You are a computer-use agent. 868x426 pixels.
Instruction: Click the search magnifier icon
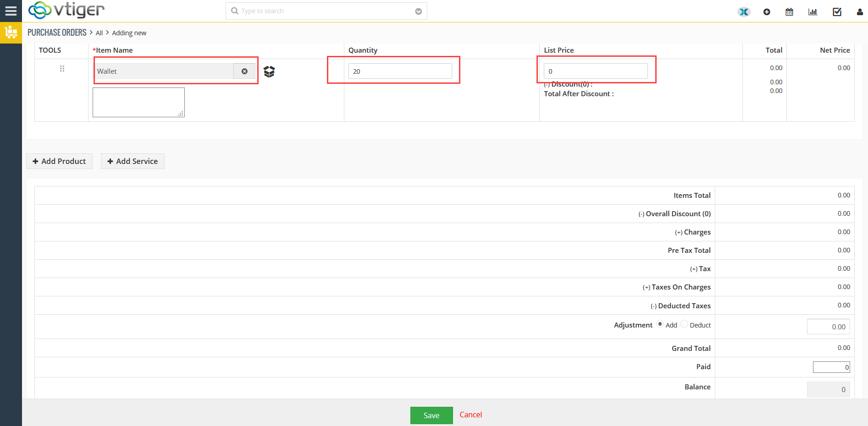[235, 11]
